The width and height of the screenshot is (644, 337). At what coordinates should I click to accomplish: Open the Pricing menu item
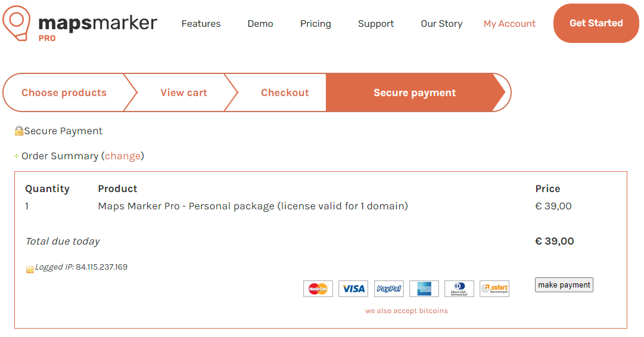pyautogui.click(x=315, y=24)
